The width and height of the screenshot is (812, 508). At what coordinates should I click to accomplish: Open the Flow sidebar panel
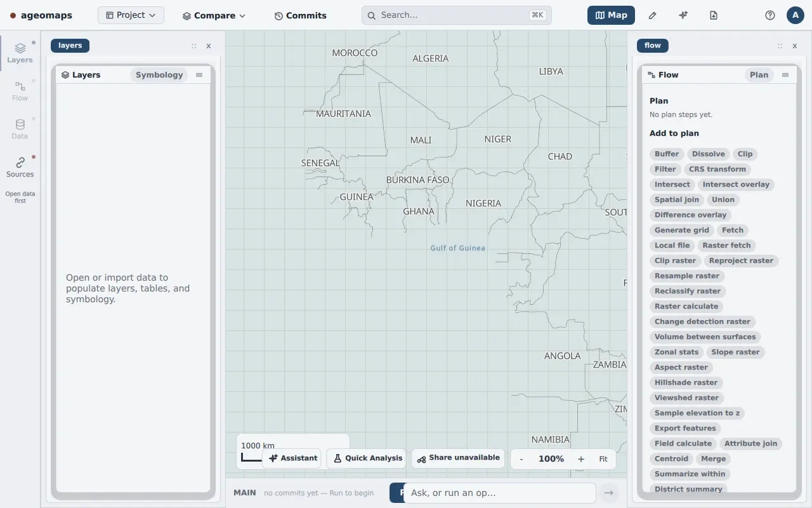[x=20, y=91]
